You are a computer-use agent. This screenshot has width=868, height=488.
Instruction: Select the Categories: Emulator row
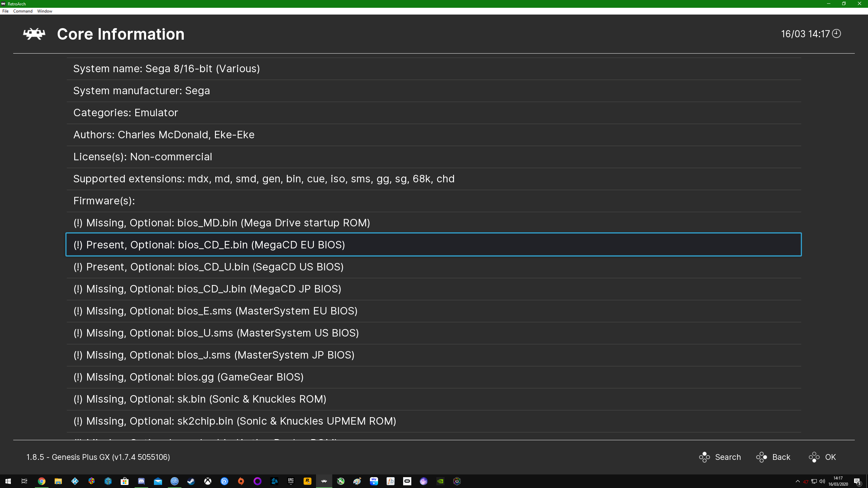point(434,113)
